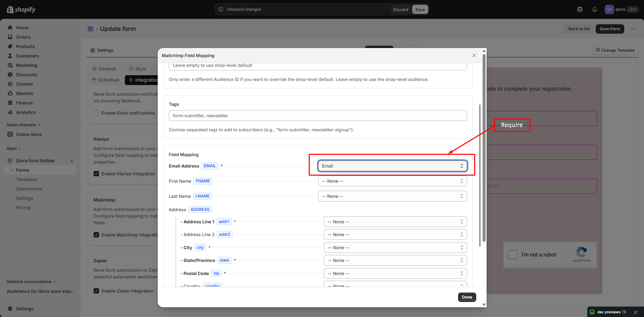The width and height of the screenshot is (644, 317).
Task: Click the dialog vertical scrollbar
Action: pos(484,148)
